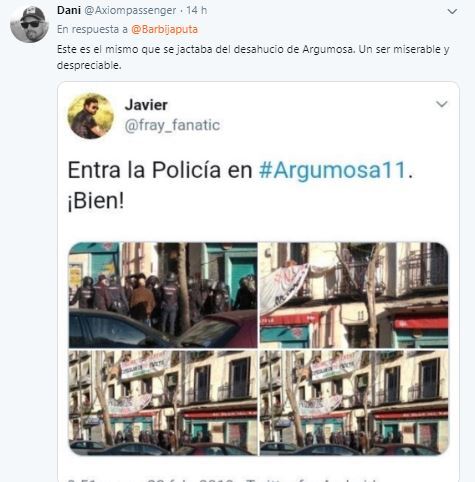The width and height of the screenshot is (475, 482).
Task: Open the @fray_fanatic handle
Action: coord(172,125)
